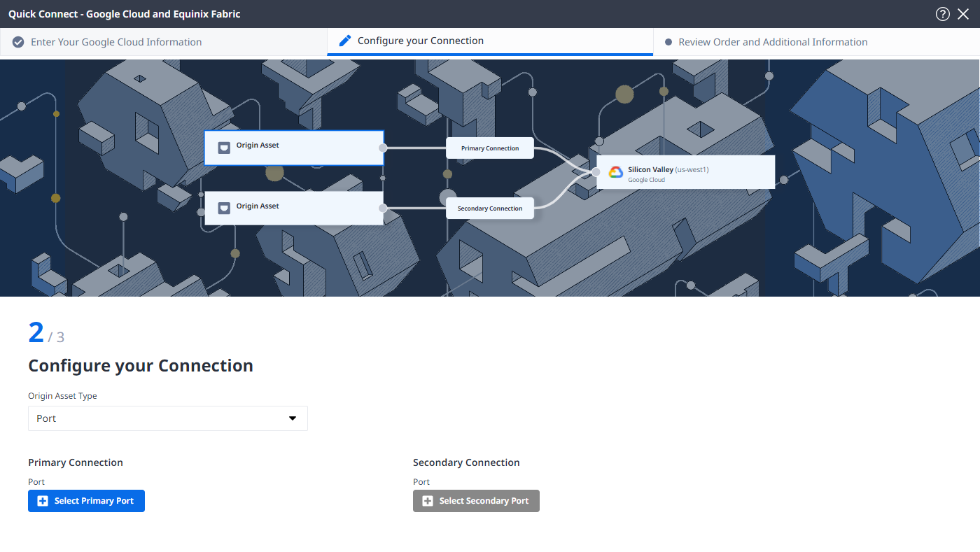The height and width of the screenshot is (552, 980).
Task: Click the plus icon on Select Secondary Port
Action: point(428,501)
